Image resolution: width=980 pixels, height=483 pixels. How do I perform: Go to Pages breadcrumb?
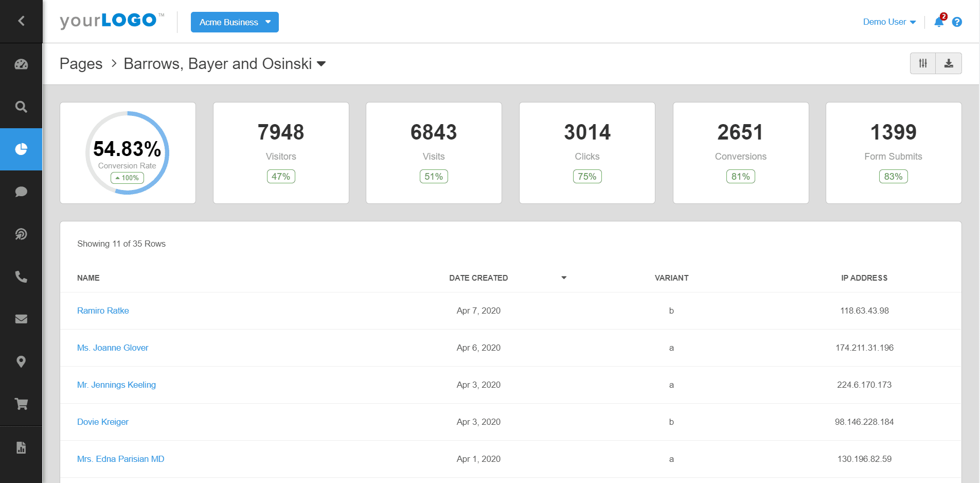point(81,64)
